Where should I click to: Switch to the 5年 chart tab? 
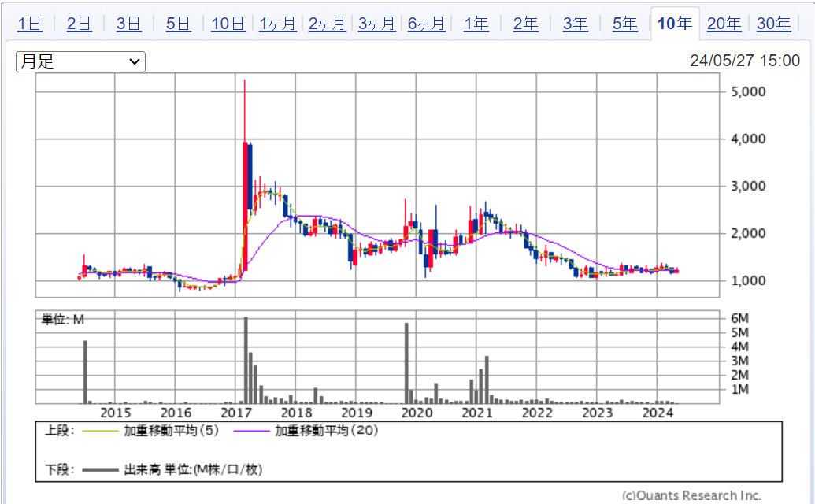click(625, 24)
